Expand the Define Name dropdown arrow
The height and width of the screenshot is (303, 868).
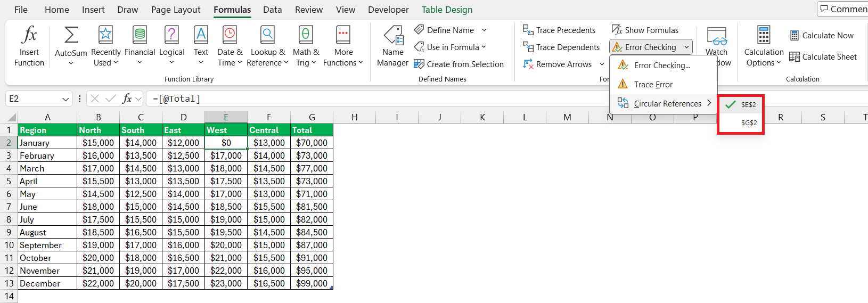click(x=484, y=30)
